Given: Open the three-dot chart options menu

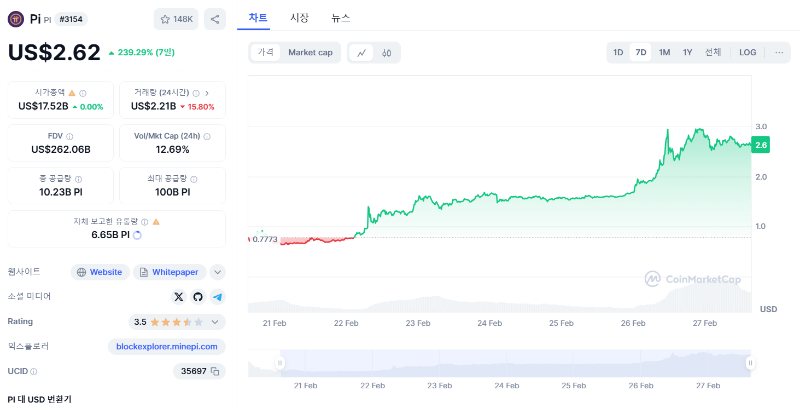Looking at the screenshot, I should point(779,53).
